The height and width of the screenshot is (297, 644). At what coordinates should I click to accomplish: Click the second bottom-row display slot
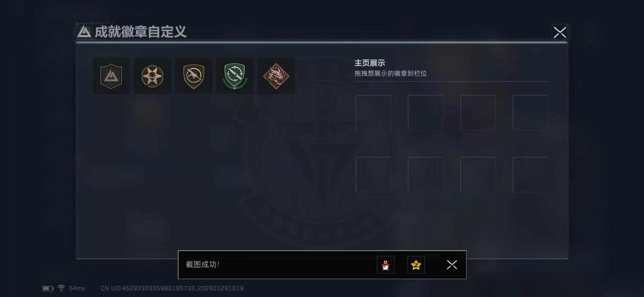click(426, 175)
